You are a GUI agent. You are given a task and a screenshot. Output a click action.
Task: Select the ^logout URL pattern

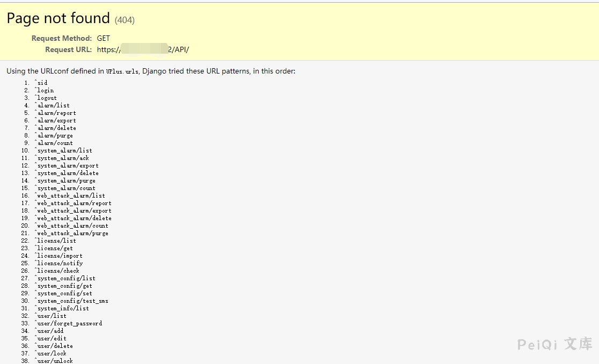point(46,98)
